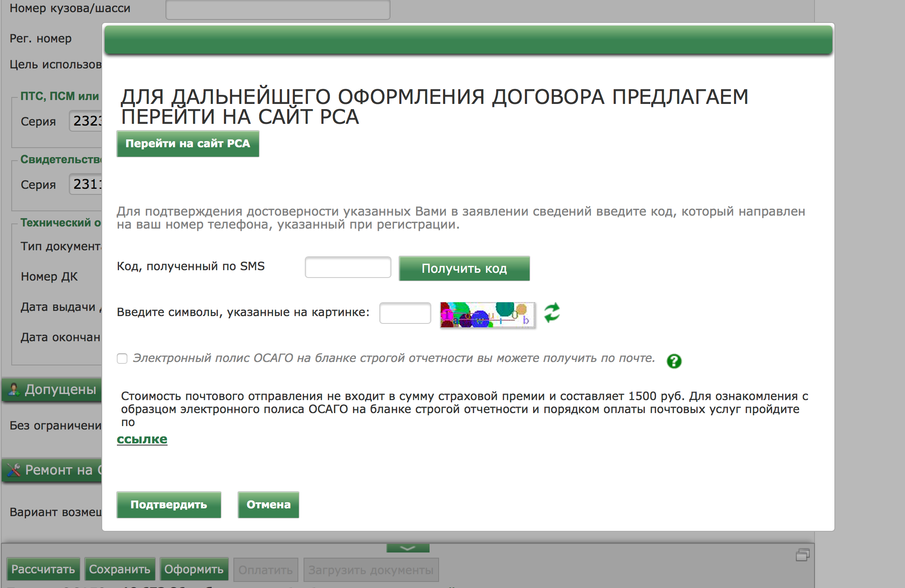Screen dimensions: 905x588
Task: Click the tools icon beside Ремонт на
Action: (14, 470)
